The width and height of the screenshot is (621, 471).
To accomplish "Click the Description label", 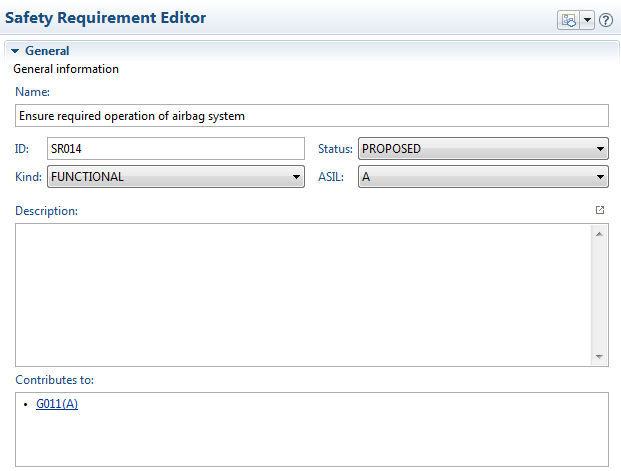I will 46,211.
